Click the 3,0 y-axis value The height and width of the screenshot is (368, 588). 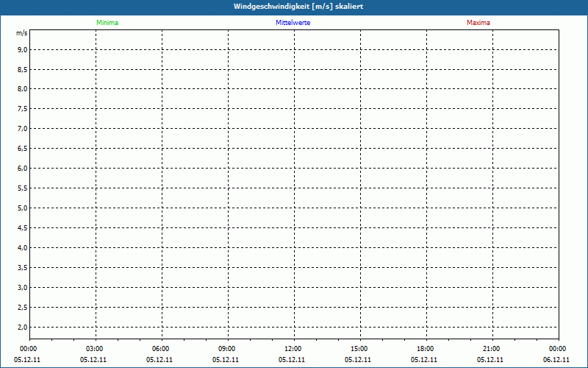[23, 288]
